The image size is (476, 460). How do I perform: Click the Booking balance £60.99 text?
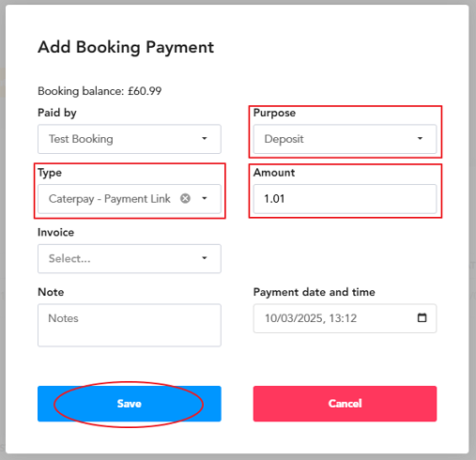click(x=100, y=91)
